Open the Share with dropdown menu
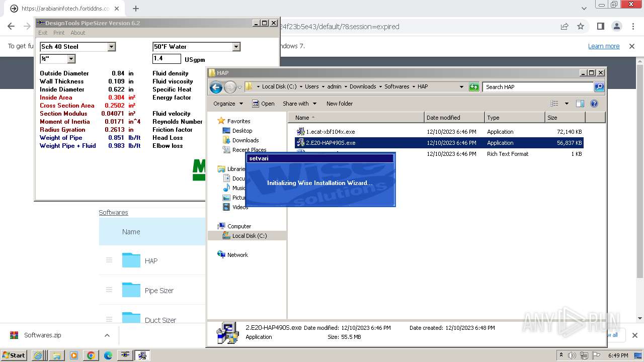This screenshot has height=362, width=644. [300, 104]
